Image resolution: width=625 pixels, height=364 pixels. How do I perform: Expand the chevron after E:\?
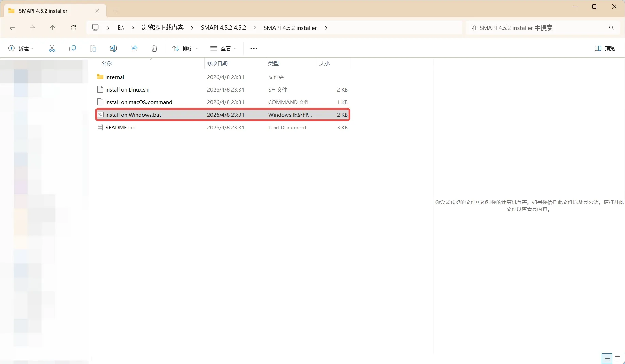[133, 28]
